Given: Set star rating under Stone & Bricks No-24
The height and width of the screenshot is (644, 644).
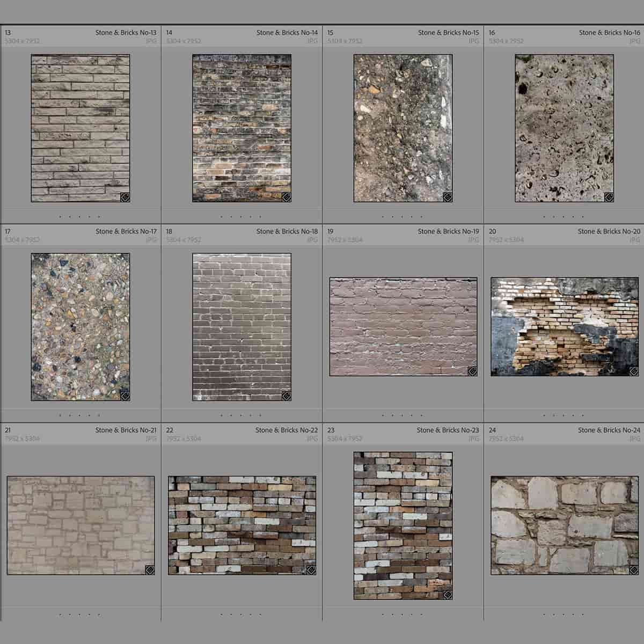Looking at the screenshot, I should tap(563, 614).
